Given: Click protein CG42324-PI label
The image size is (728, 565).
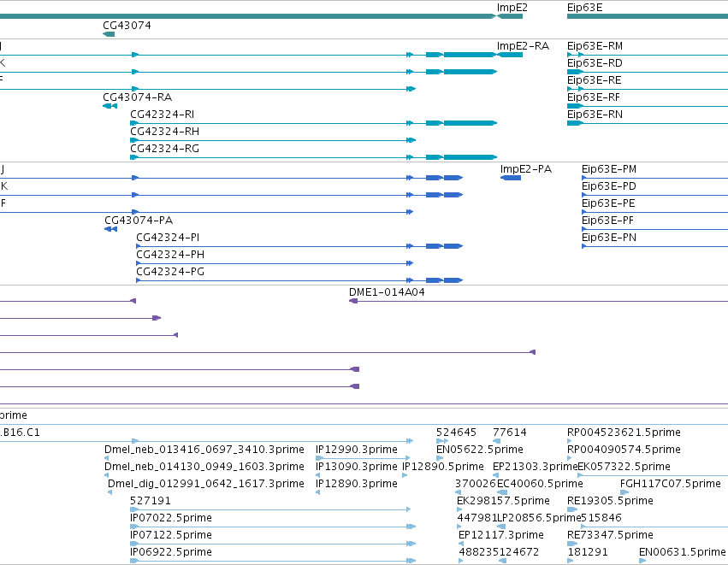Looking at the screenshot, I should click(168, 238).
